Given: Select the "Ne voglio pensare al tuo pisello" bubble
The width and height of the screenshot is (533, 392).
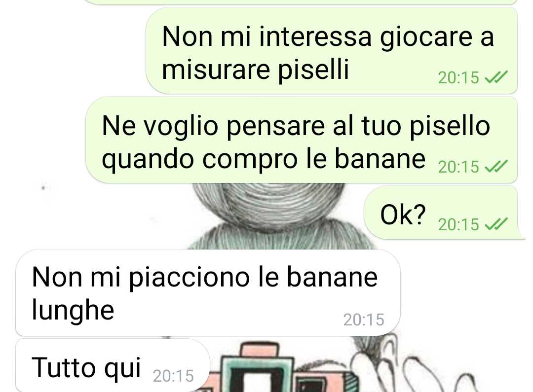Looking at the screenshot, I should pyautogui.click(x=302, y=140).
